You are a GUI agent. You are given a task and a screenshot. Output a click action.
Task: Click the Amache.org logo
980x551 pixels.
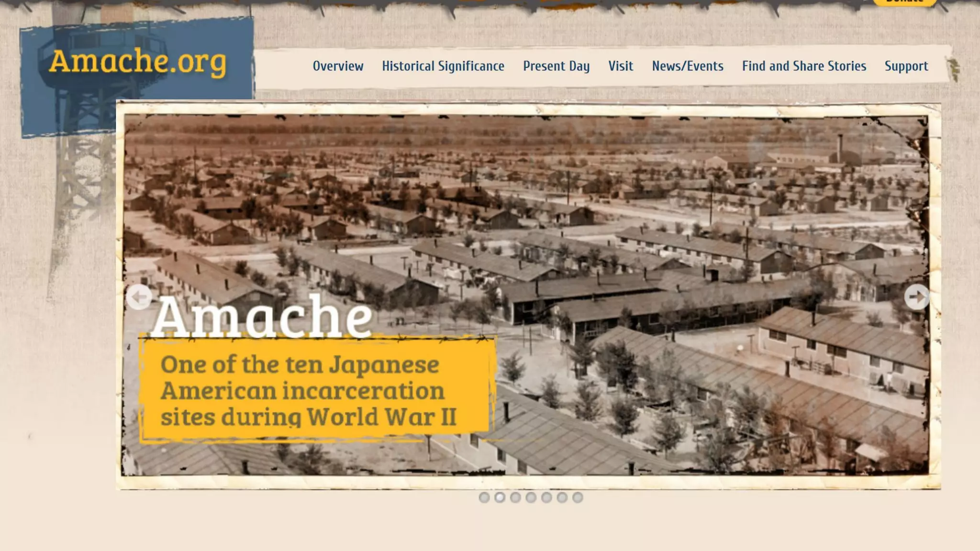(x=137, y=61)
